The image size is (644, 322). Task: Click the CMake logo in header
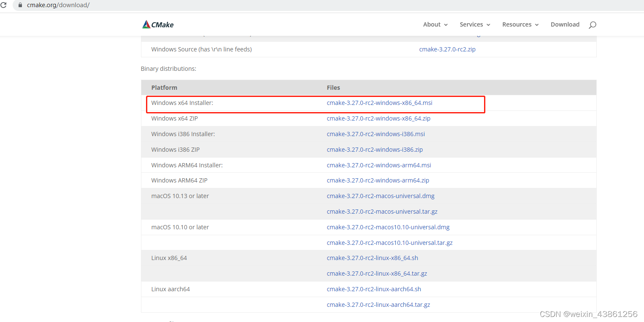pyautogui.click(x=158, y=24)
